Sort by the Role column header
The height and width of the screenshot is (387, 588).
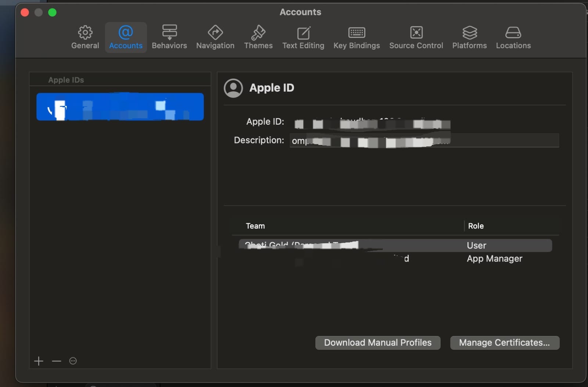[x=476, y=226]
